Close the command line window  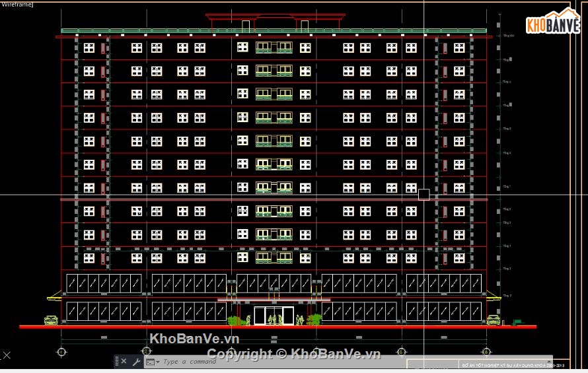click(124, 361)
